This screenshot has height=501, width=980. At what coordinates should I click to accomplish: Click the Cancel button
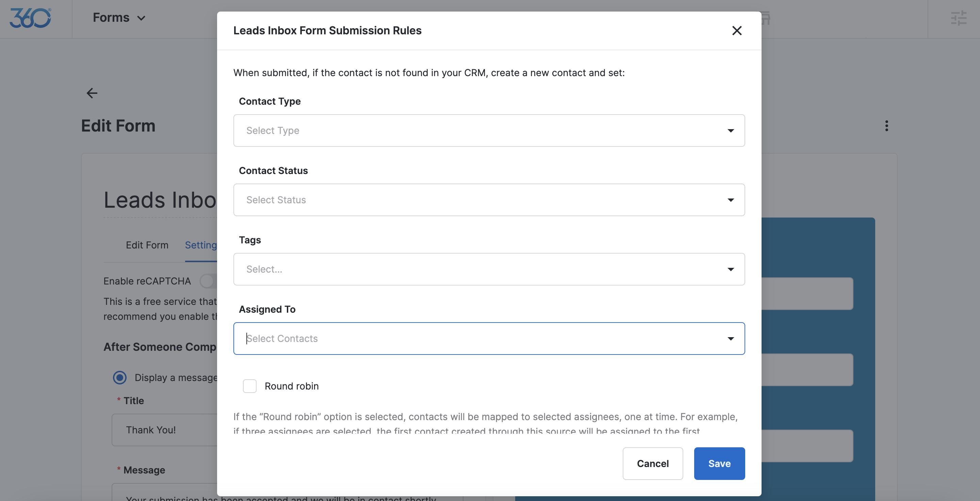[x=652, y=463]
